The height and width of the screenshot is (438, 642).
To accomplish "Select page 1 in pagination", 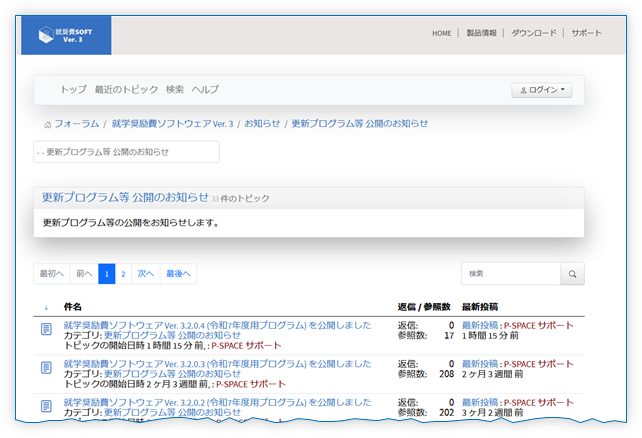I will coord(107,274).
